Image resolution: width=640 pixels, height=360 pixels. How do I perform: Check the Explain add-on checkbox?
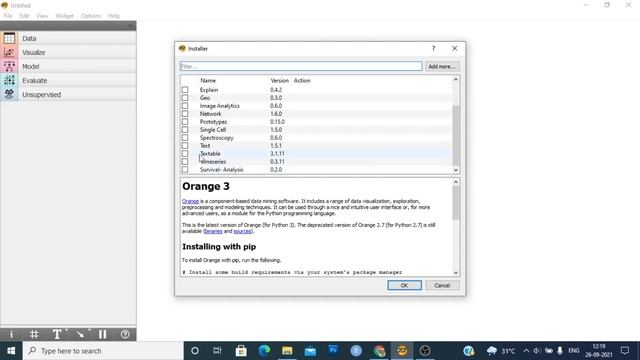(x=185, y=90)
